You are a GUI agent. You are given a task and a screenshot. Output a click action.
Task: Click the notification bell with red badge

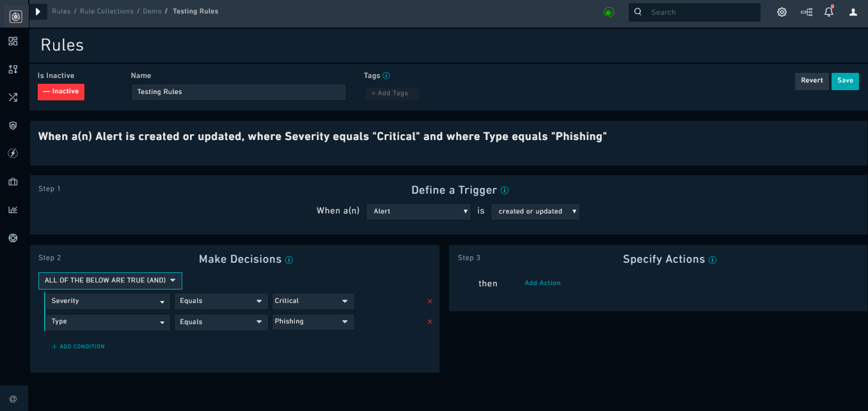pyautogui.click(x=829, y=12)
